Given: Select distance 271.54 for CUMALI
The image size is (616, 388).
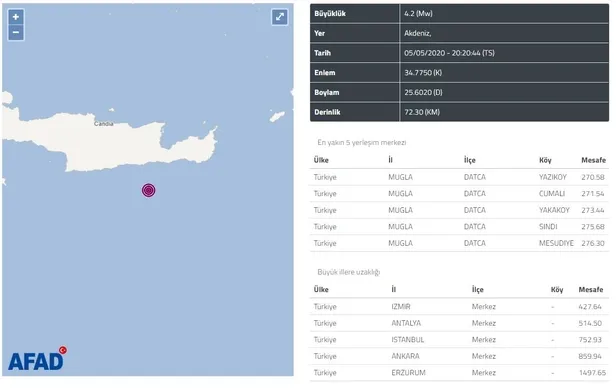Looking at the screenshot, I should (593, 194).
